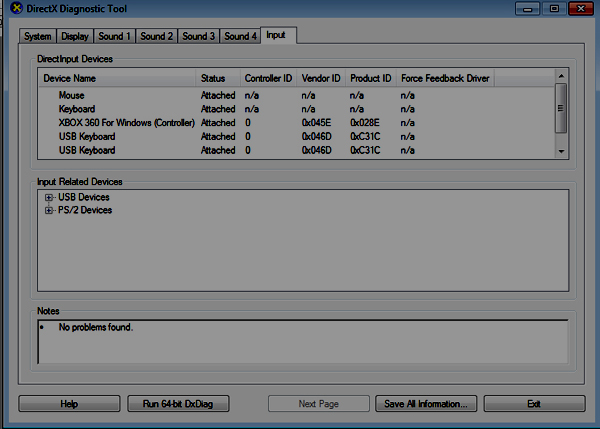Viewport: 600px width, 429px height.
Task: Expand the PS/2 Devices tree node
Action: [x=49, y=210]
